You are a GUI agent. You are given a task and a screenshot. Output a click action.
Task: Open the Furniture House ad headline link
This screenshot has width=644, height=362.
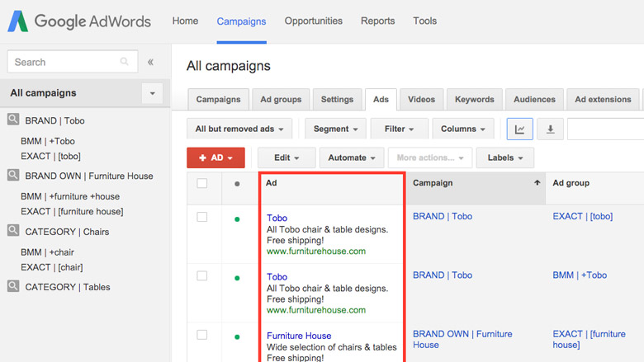coord(299,336)
